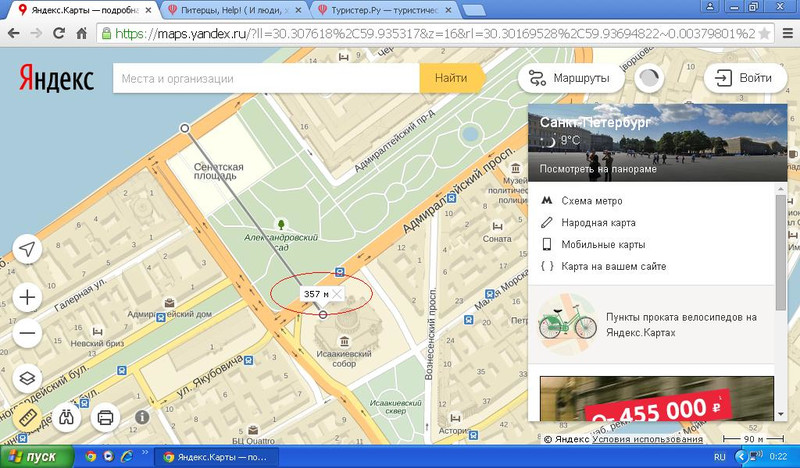Zoom in with plus button
Image resolution: width=800 pixels, height=468 pixels.
click(x=27, y=297)
